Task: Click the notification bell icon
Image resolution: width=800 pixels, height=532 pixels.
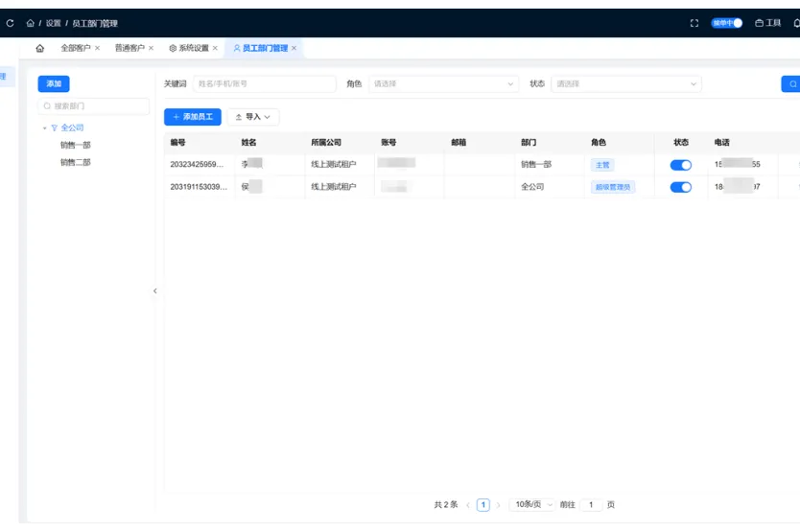Action: point(796,23)
